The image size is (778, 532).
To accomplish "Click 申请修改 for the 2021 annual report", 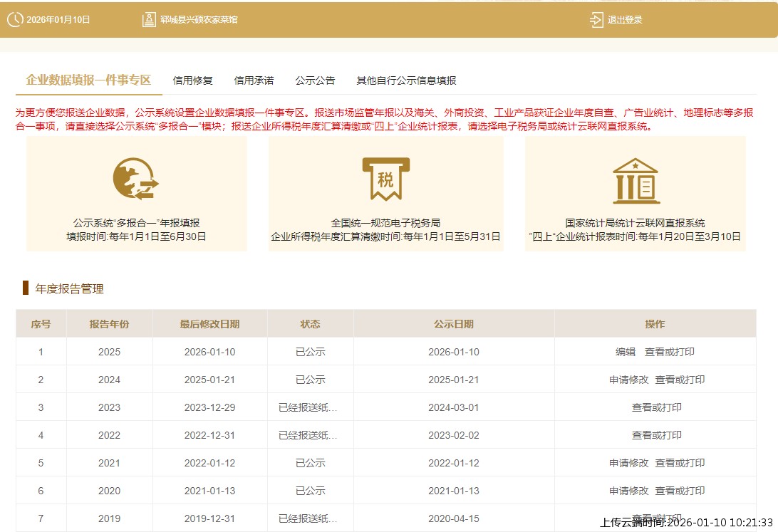I will point(627,462).
